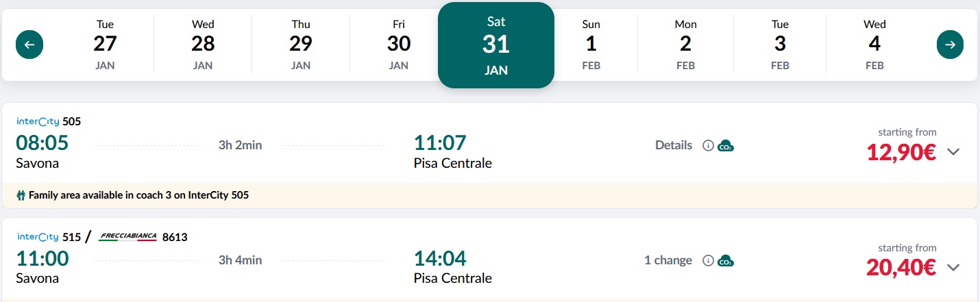Expand fares for the 12,90€ train

[953, 152]
